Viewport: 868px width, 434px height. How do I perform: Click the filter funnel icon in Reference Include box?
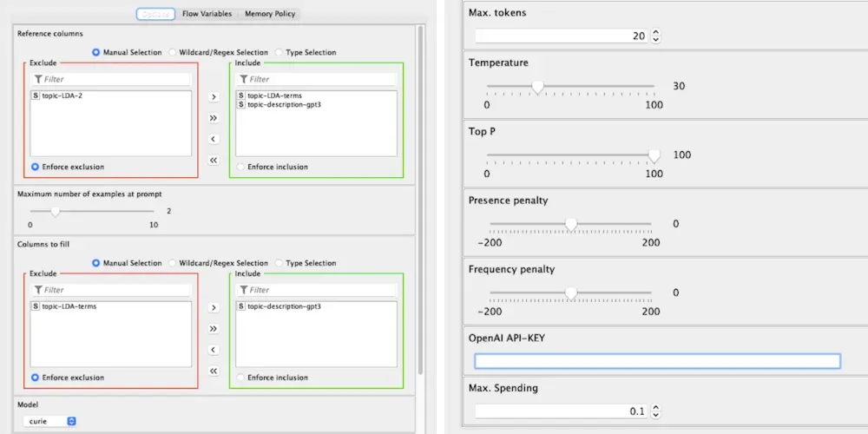(243, 79)
